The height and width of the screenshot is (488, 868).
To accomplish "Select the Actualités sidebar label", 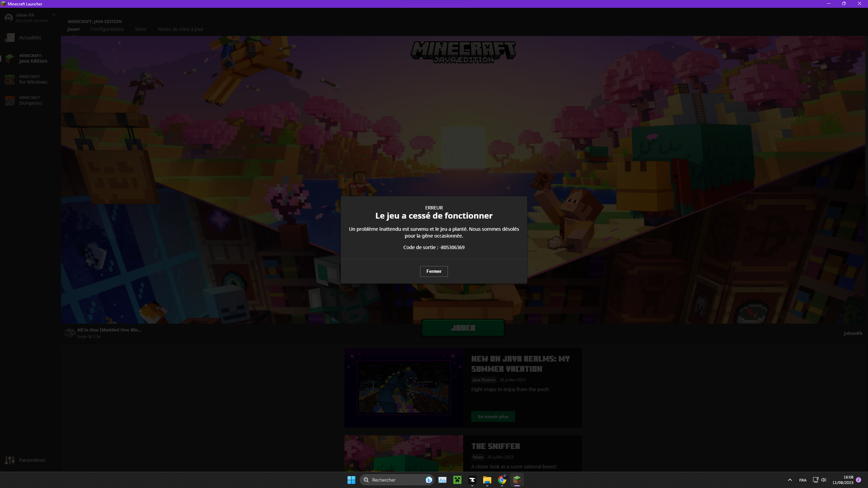I will pos(30,38).
